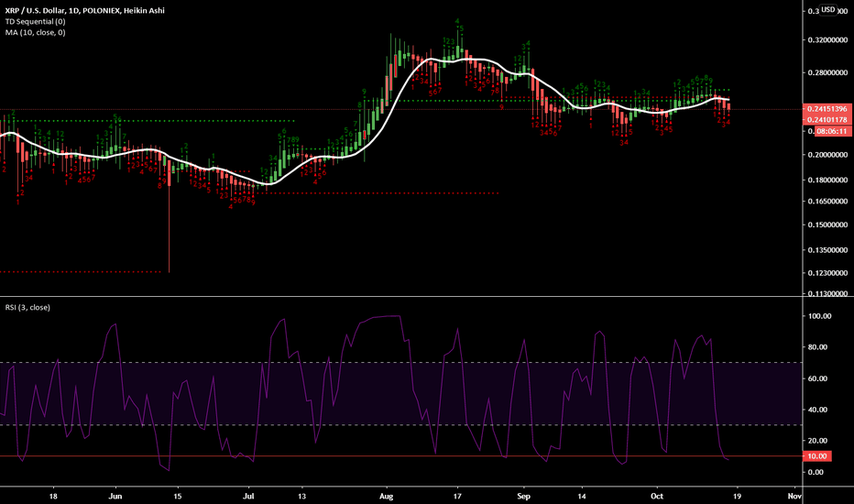
Task: Click the RSI (3, close) indicator label
Action: click(27, 307)
